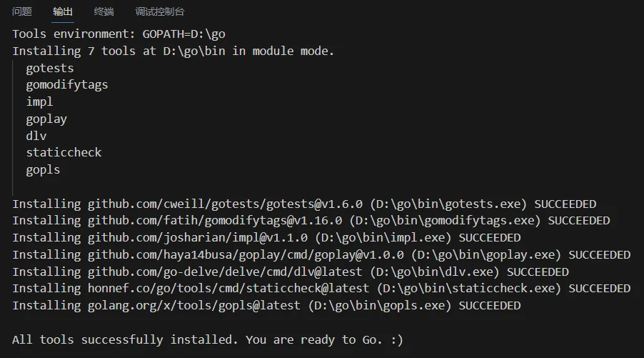The width and height of the screenshot is (644, 358).
Task: Click gopls in the tools list
Action: pos(43,170)
